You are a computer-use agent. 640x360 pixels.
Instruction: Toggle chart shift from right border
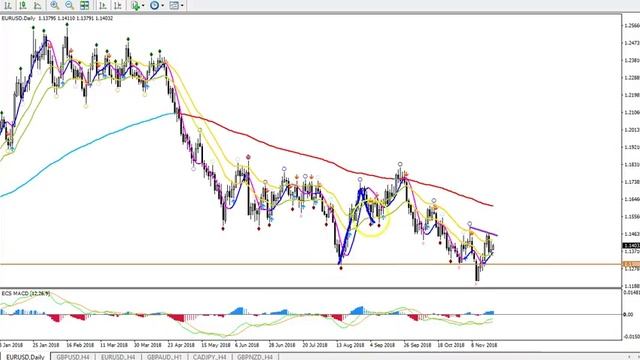pos(118,5)
